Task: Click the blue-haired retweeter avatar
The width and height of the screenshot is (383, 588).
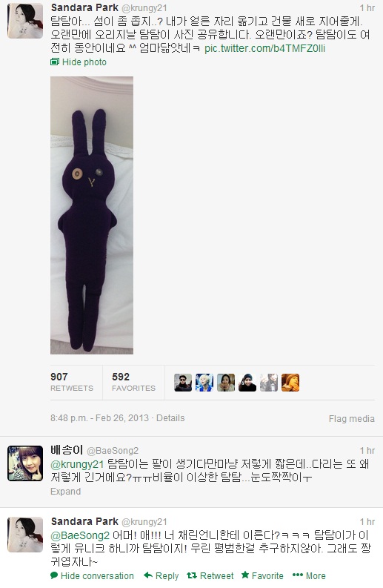Action: pyautogui.click(x=204, y=383)
